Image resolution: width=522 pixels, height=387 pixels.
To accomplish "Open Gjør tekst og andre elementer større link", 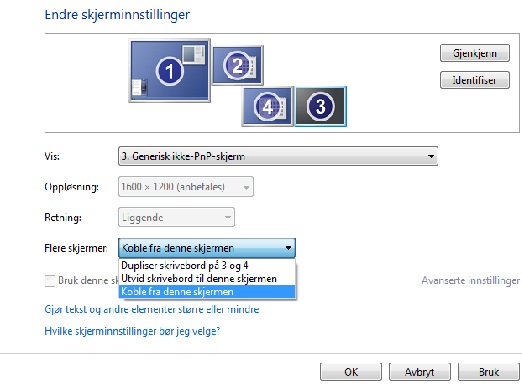I will [x=152, y=309].
